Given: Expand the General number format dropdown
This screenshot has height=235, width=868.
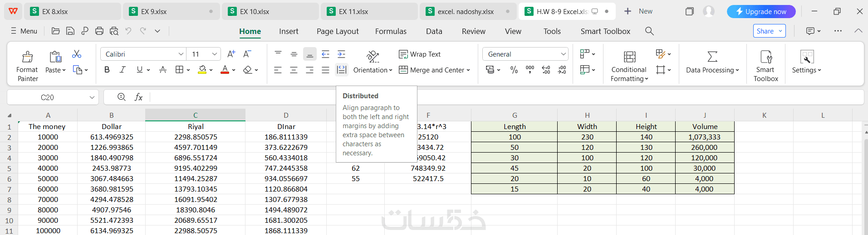Looking at the screenshot, I should tap(563, 54).
